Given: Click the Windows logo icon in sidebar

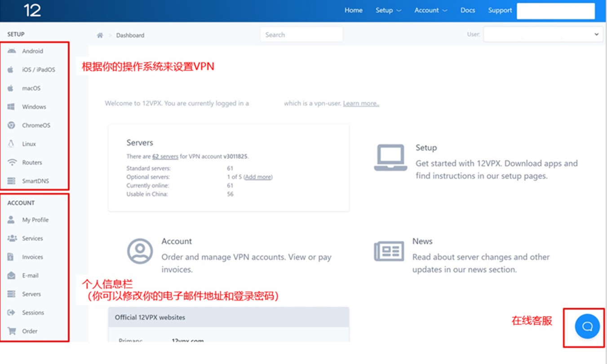Looking at the screenshot, I should click(x=11, y=107).
